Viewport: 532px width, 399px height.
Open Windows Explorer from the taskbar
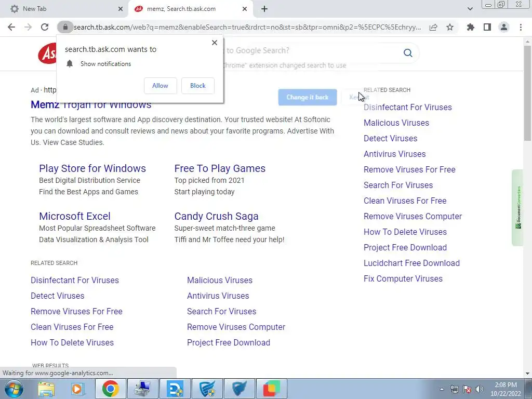pyautogui.click(x=46, y=389)
